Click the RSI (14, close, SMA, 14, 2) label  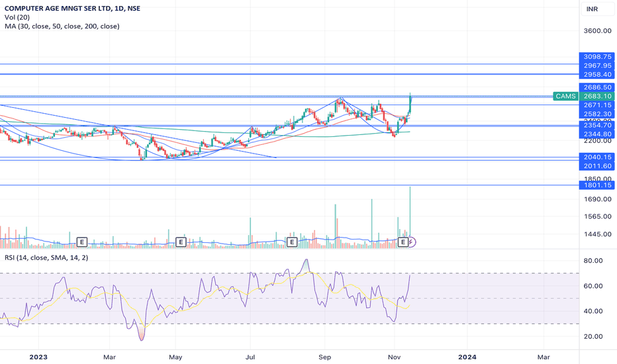[46, 257]
